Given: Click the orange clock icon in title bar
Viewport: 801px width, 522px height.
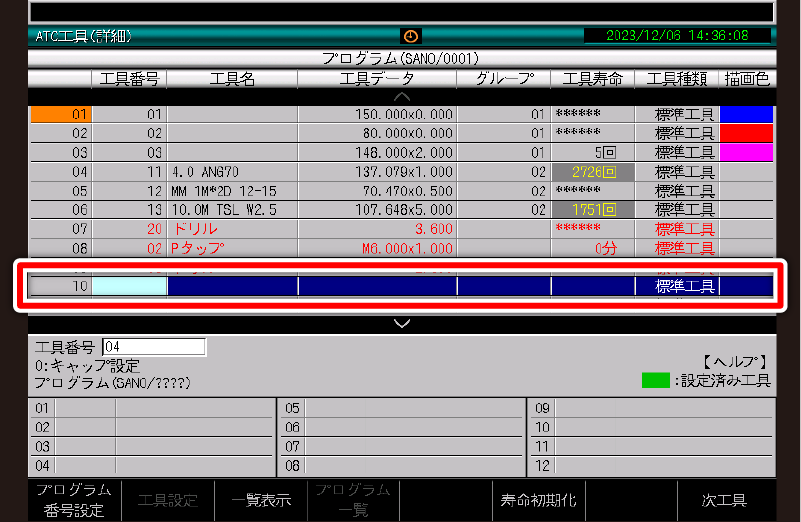Looking at the screenshot, I should (411, 36).
